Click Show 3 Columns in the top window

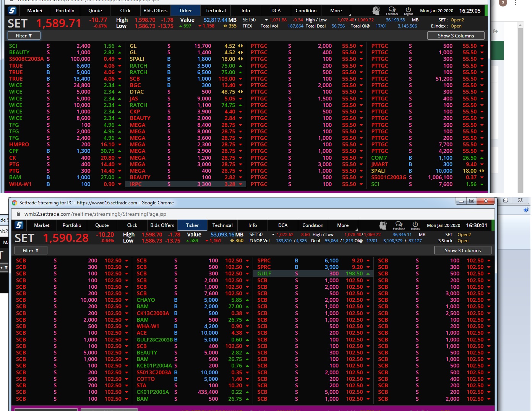(x=456, y=36)
